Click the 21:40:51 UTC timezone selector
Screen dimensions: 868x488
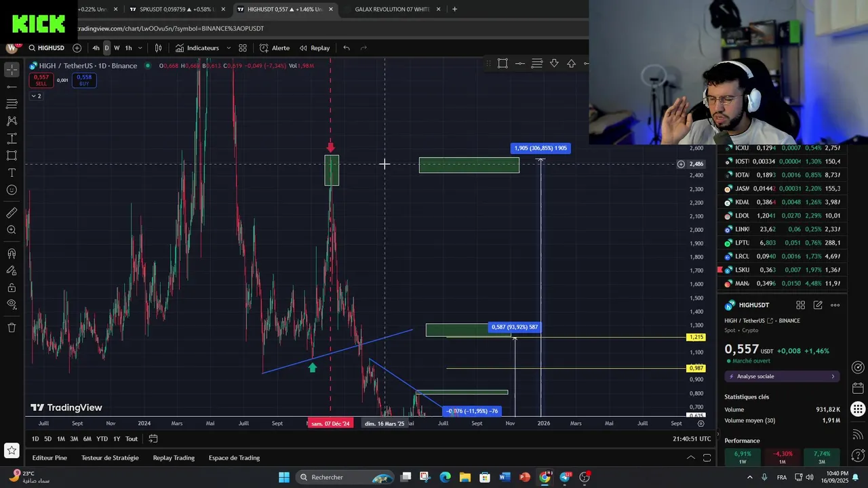[x=692, y=439]
